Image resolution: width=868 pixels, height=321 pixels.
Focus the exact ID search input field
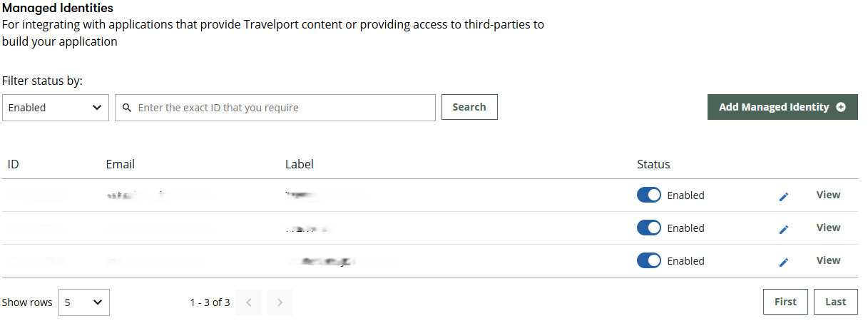[275, 108]
